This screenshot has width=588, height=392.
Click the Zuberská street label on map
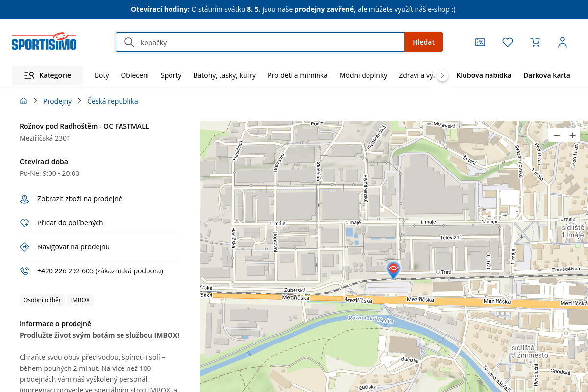pyautogui.click(x=295, y=290)
